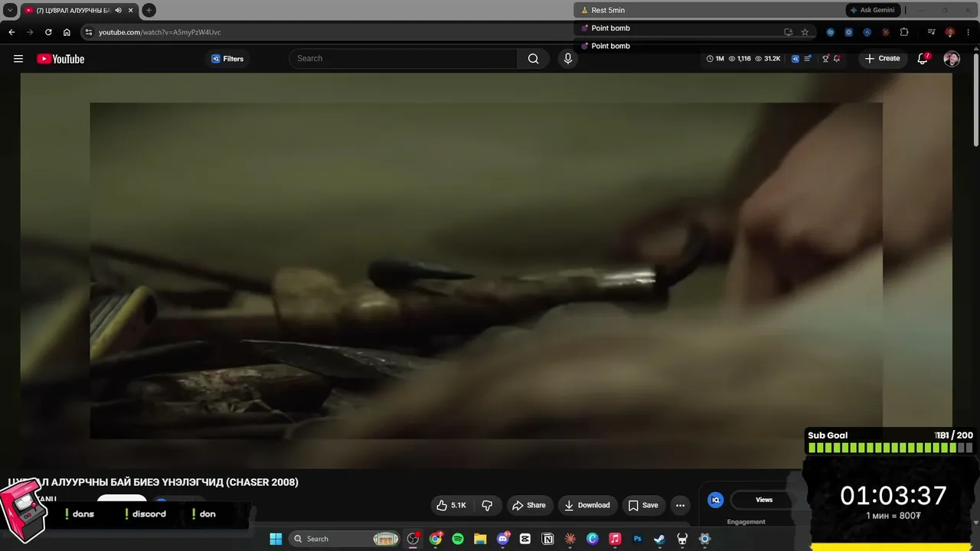Screen dimensions: 980x551
Task: Click the 1M clock stat
Action: [x=715, y=59]
